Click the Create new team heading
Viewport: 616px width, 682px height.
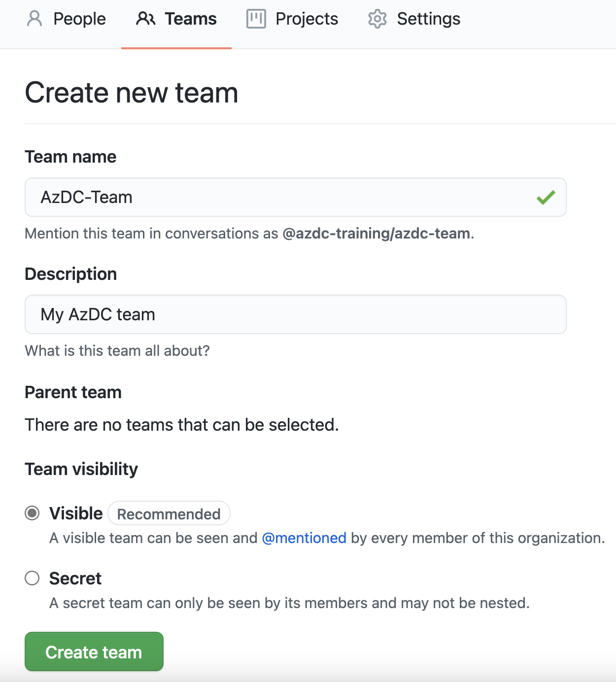pyautogui.click(x=131, y=93)
